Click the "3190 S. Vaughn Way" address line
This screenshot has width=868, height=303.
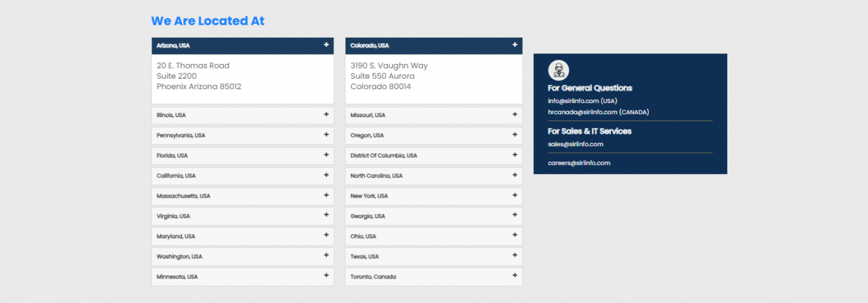point(389,65)
